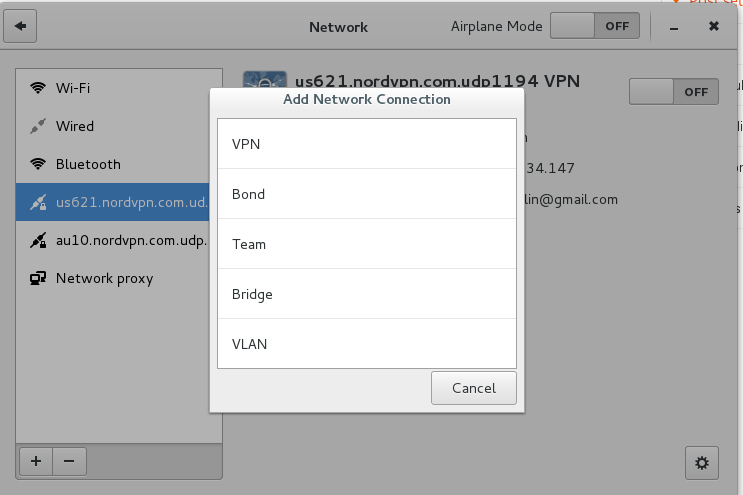The height and width of the screenshot is (495, 743).
Task: Click the Network window title
Action: pos(338,27)
